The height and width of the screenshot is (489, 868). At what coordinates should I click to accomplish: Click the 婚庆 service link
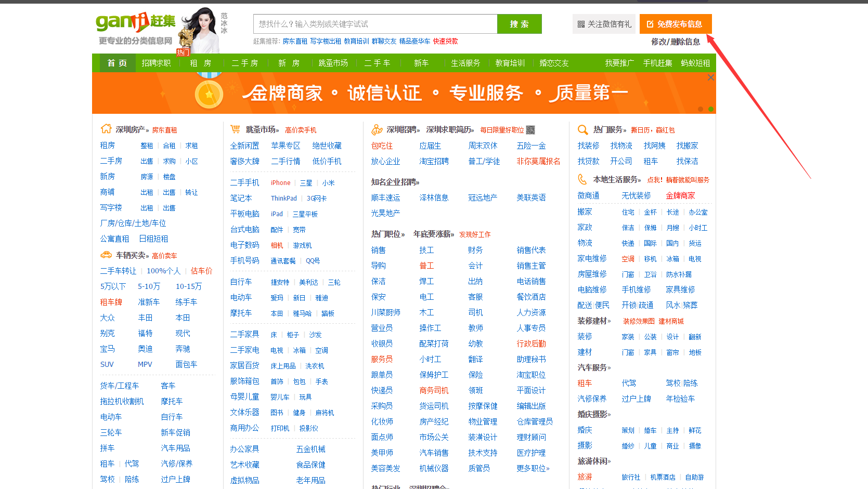click(585, 430)
